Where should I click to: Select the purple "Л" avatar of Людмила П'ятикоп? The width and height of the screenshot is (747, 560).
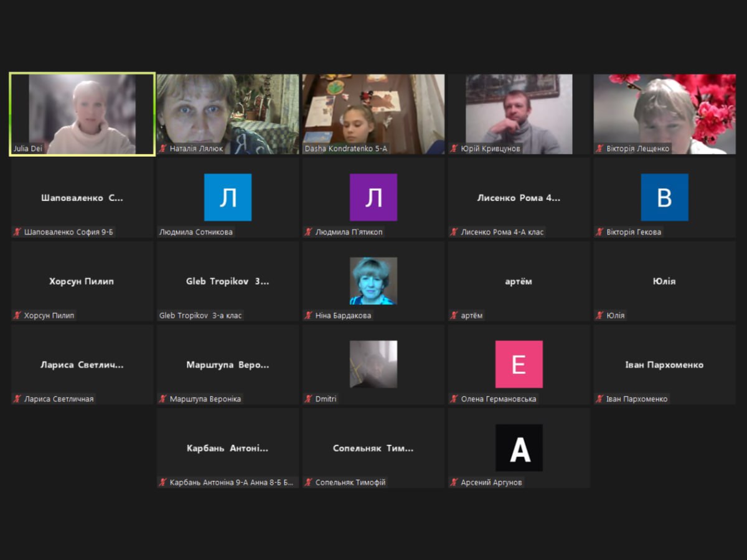(x=374, y=197)
